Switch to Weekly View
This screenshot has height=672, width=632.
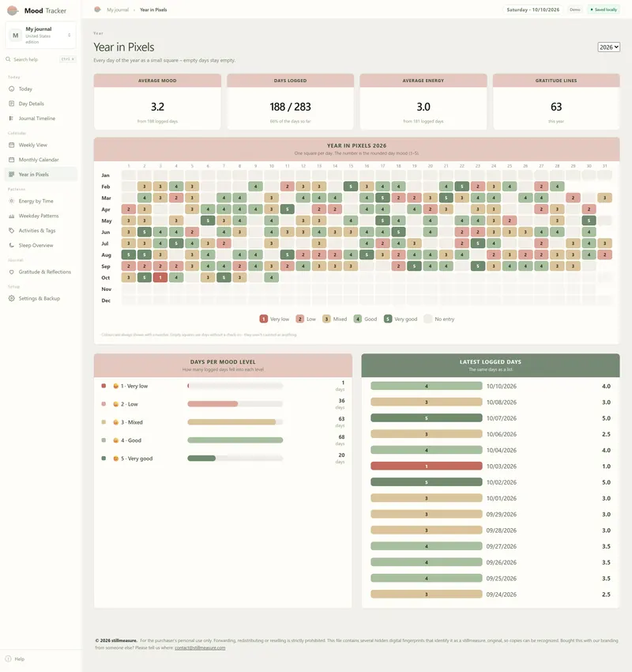click(x=42, y=145)
